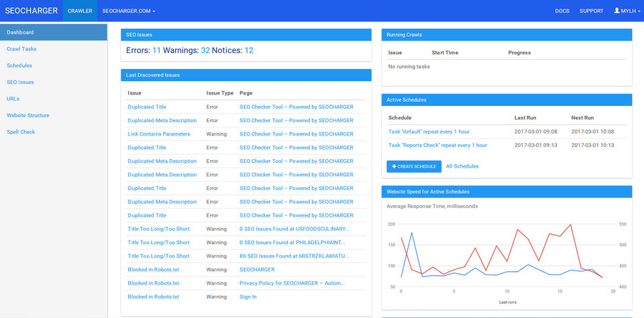Open Spell Check from the sidebar
This screenshot has width=644, height=318.
coord(21,132)
